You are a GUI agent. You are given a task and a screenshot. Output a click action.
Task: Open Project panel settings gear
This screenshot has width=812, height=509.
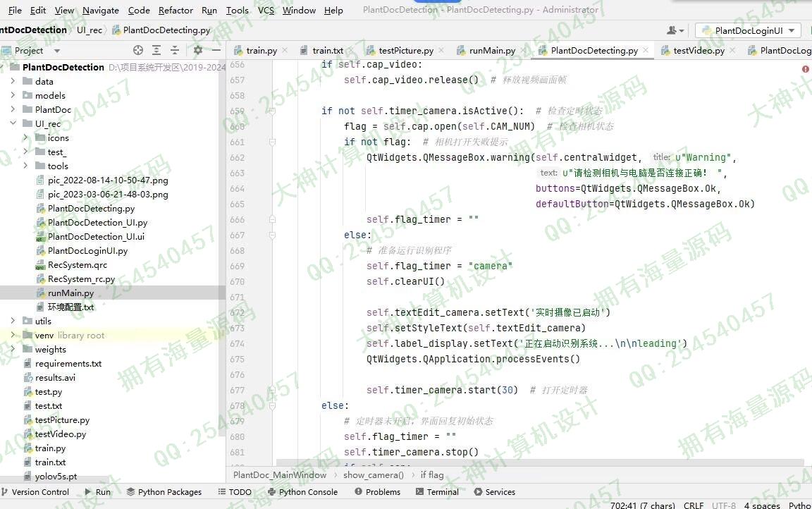198,50
